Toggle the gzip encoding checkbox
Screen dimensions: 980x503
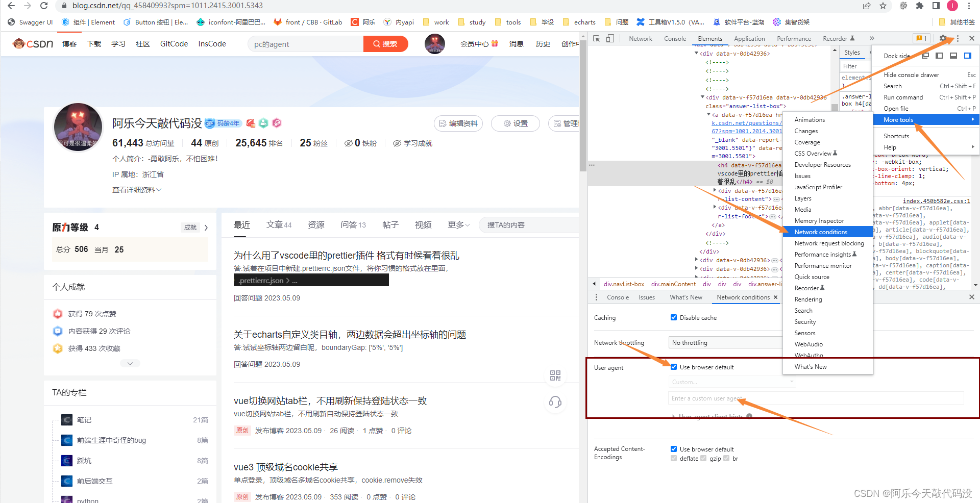click(x=703, y=458)
